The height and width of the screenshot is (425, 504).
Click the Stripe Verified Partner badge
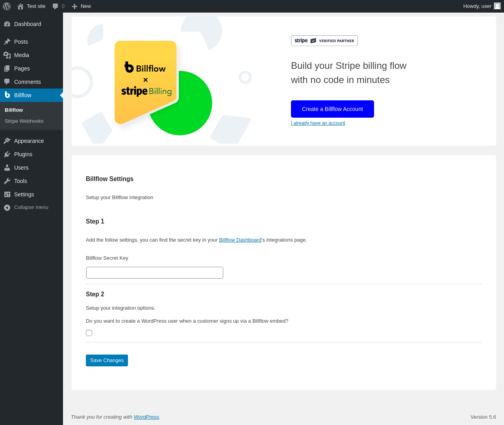pyautogui.click(x=324, y=41)
